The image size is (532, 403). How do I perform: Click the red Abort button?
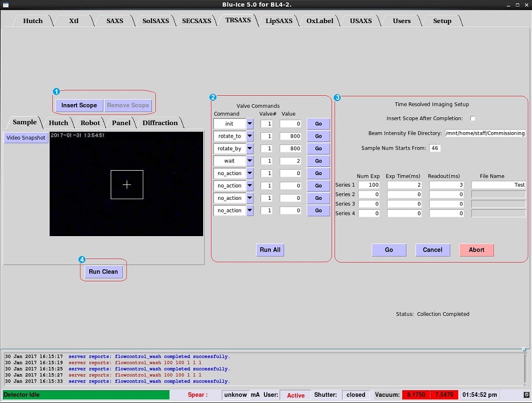(476, 250)
